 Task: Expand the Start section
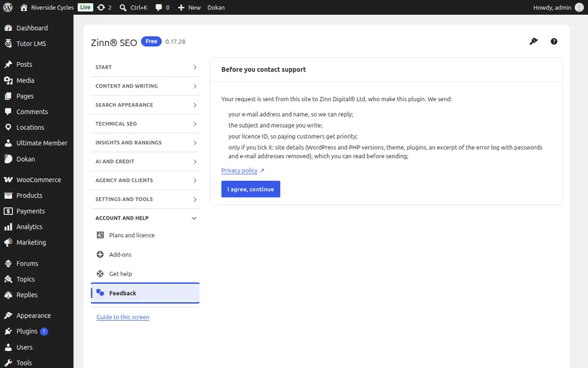tap(145, 67)
